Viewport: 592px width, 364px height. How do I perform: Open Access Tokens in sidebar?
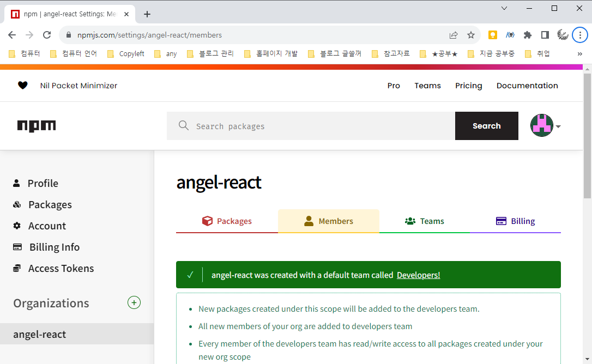[x=53, y=269]
